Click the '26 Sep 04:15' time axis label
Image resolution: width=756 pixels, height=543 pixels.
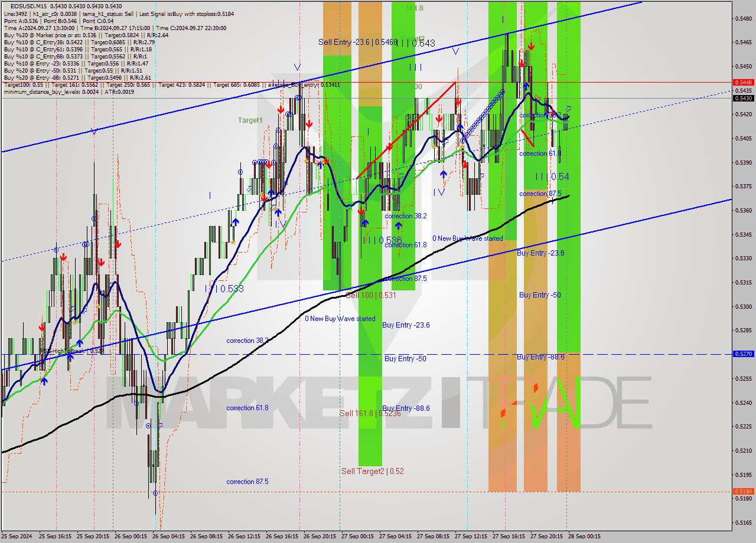[168, 537]
